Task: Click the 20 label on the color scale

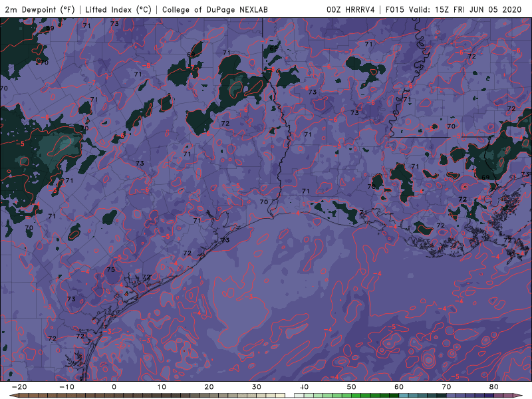Action: [209, 387]
